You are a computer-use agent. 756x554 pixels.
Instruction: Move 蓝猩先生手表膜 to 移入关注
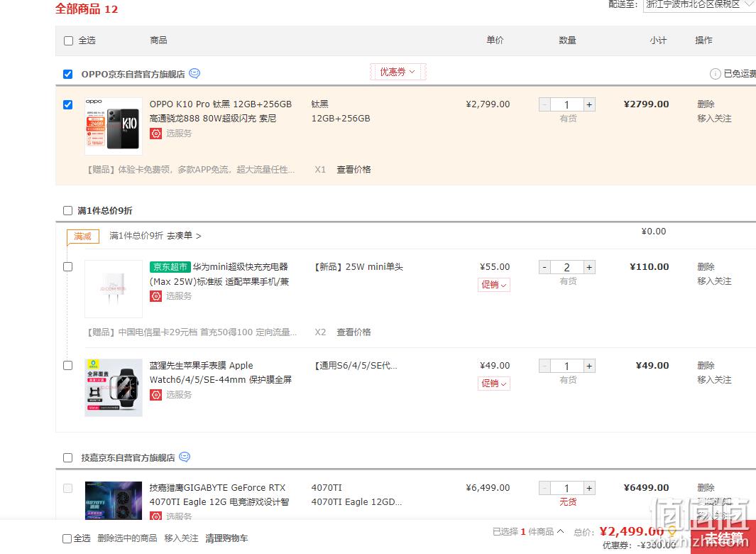tap(714, 380)
